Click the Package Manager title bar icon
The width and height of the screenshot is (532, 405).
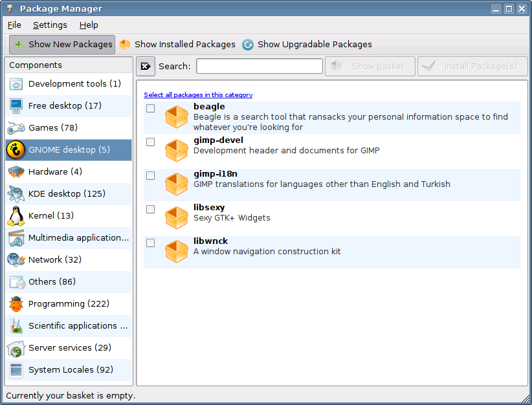point(10,8)
